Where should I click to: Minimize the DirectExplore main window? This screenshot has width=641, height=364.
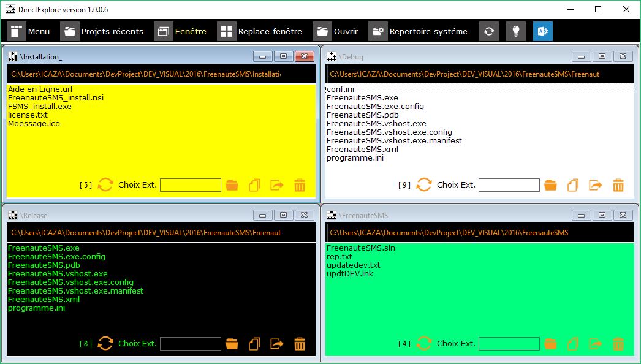(570, 9)
